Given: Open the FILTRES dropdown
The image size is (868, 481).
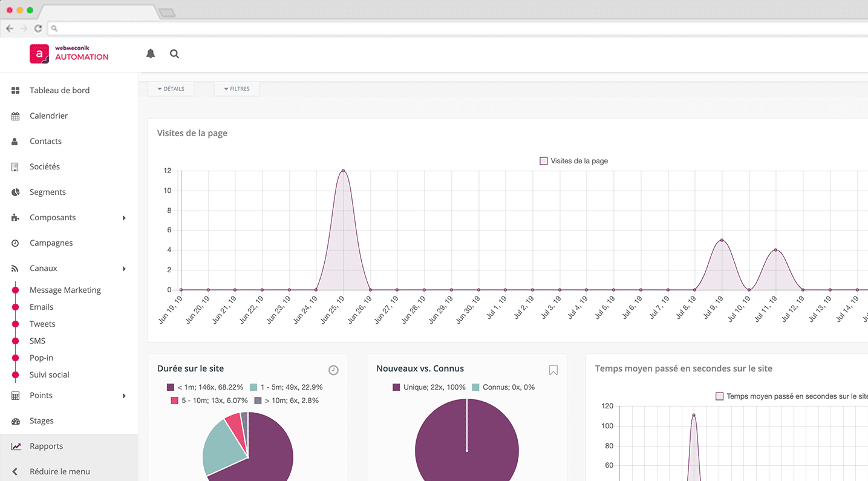Looking at the screenshot, I should 237,89.
